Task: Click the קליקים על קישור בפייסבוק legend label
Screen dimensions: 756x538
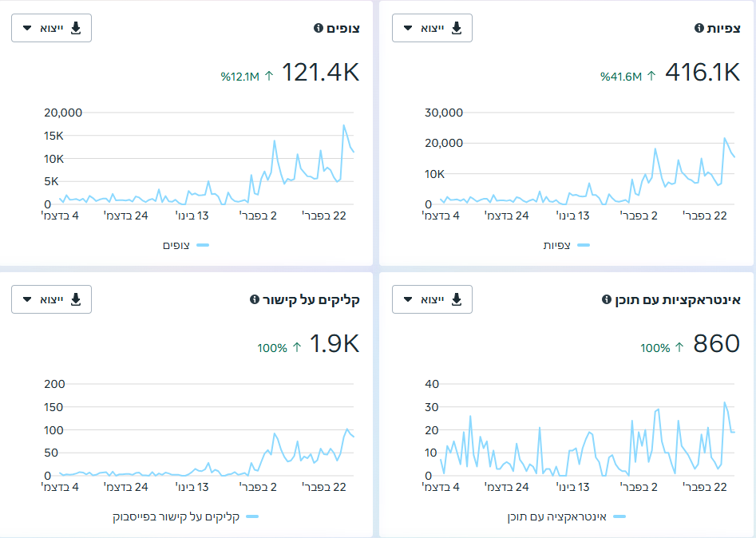Action: [x=176, y=516]
